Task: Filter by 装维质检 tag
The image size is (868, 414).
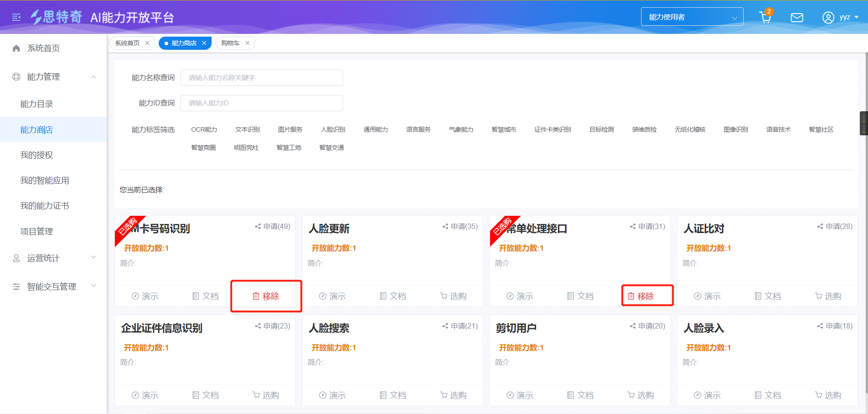Action: coord(644,129)
